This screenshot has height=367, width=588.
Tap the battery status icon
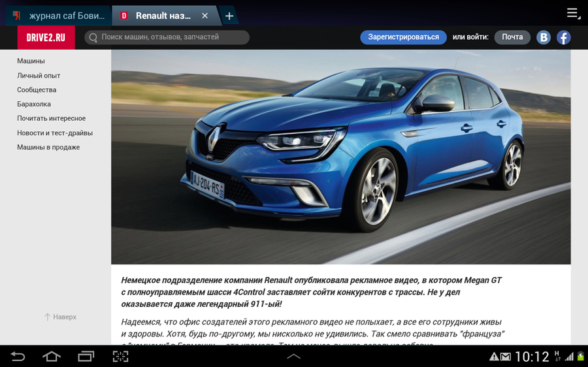(x=581, y=357)
